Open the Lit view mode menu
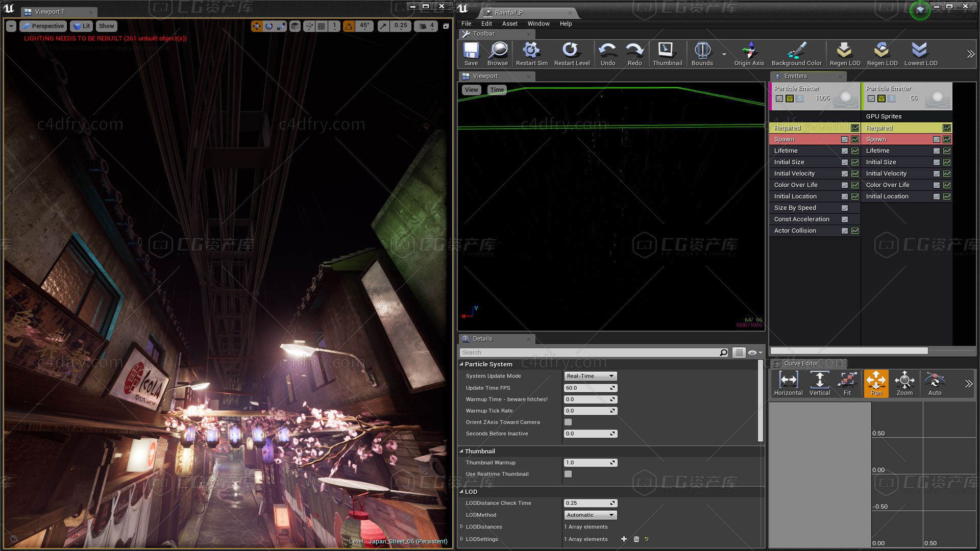The image size is (980, 551). [x=81, y=26]
